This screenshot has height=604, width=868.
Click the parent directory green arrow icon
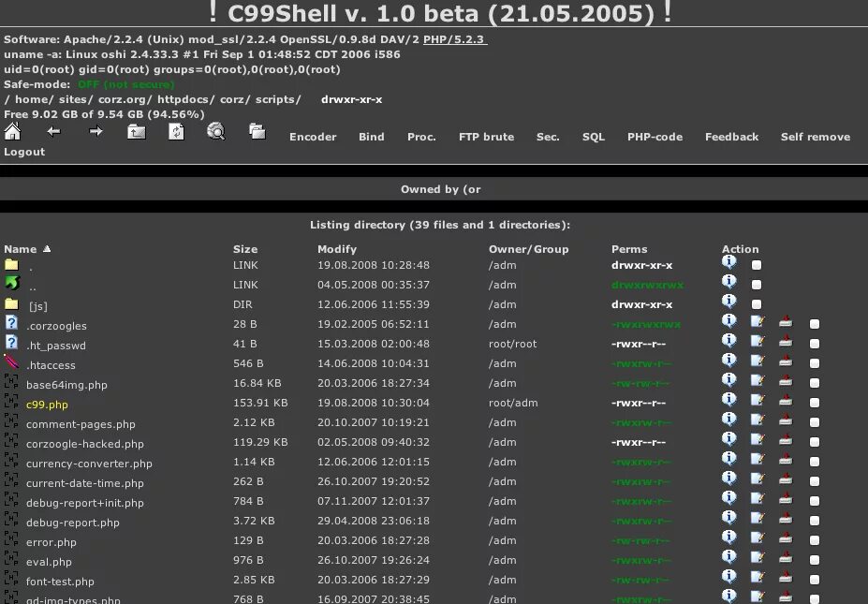click(12, 283)
